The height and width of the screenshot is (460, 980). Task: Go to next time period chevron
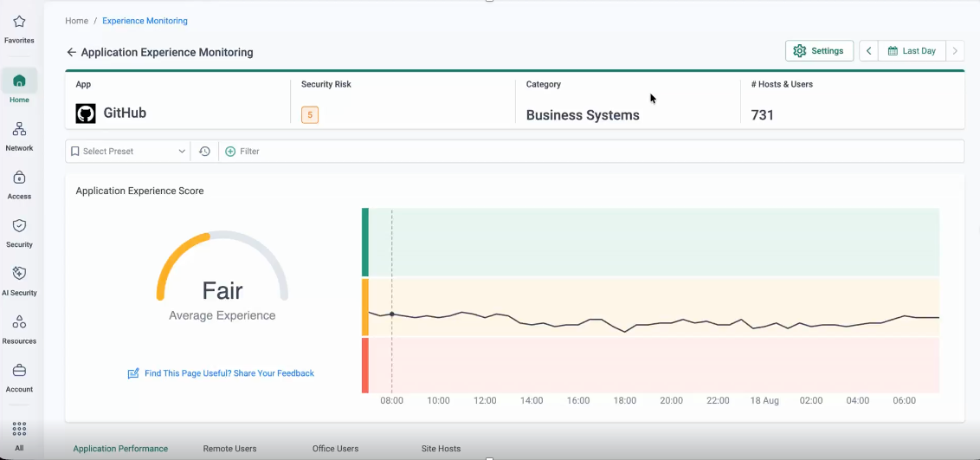point(954,51)
